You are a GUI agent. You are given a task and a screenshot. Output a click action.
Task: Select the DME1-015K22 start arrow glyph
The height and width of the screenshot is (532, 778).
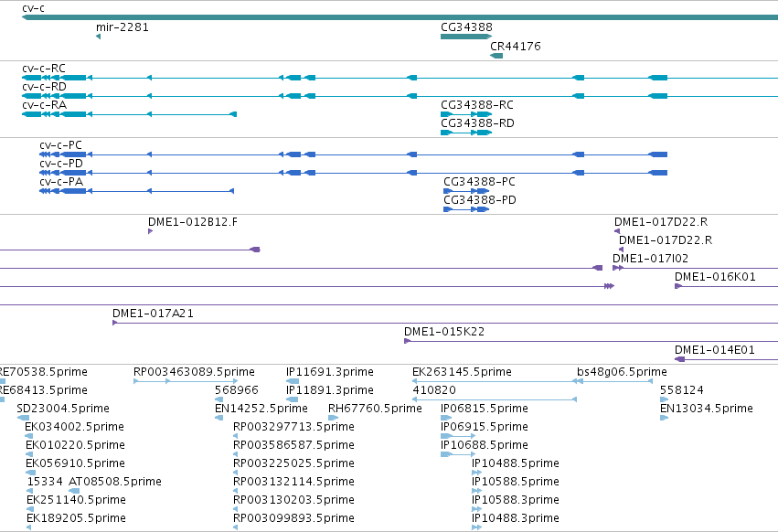(408, 341)
